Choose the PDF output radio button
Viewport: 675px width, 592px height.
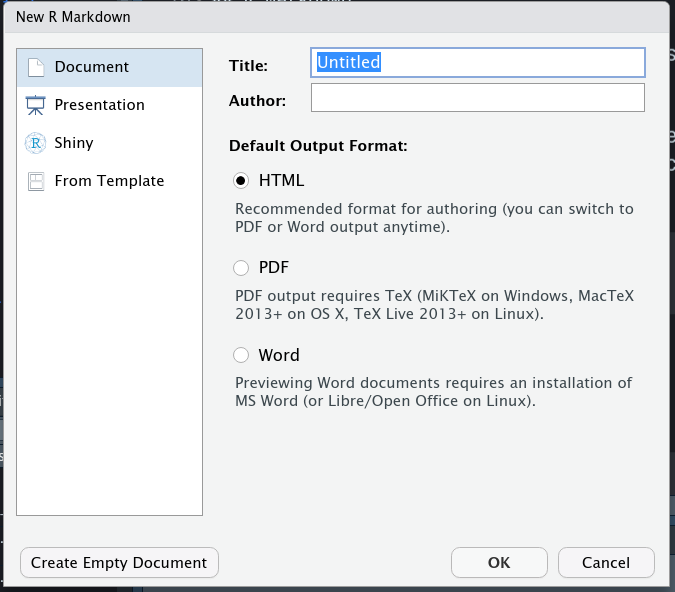(x=241, y=268)
